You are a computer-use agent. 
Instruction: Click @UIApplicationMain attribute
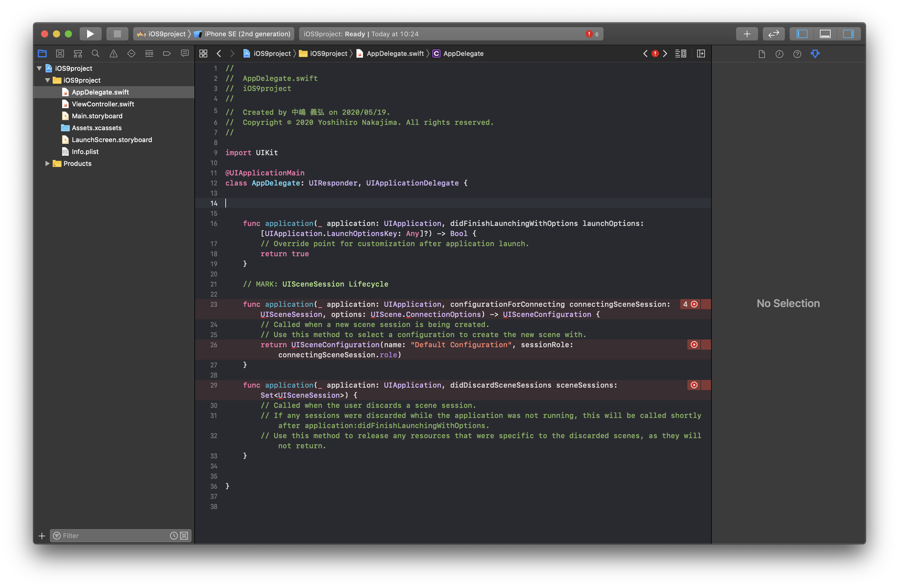coord(265,173)
